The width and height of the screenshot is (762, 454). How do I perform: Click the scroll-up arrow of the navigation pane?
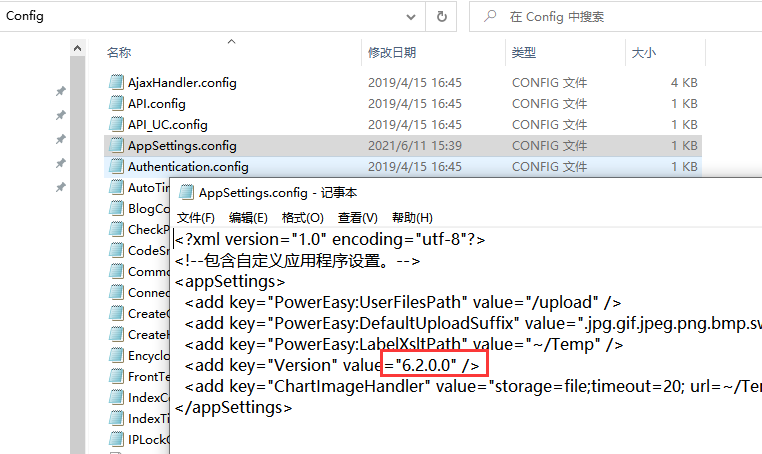click(77, 48)
